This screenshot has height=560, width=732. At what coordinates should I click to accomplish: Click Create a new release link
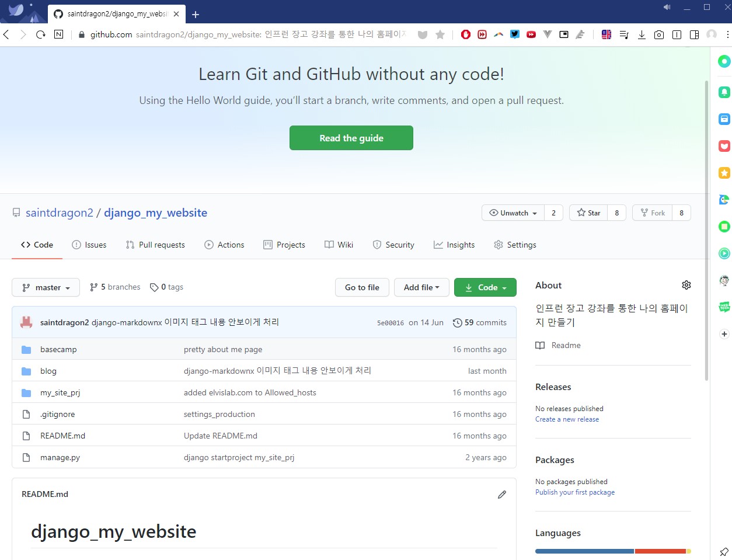tap(567, 419)
